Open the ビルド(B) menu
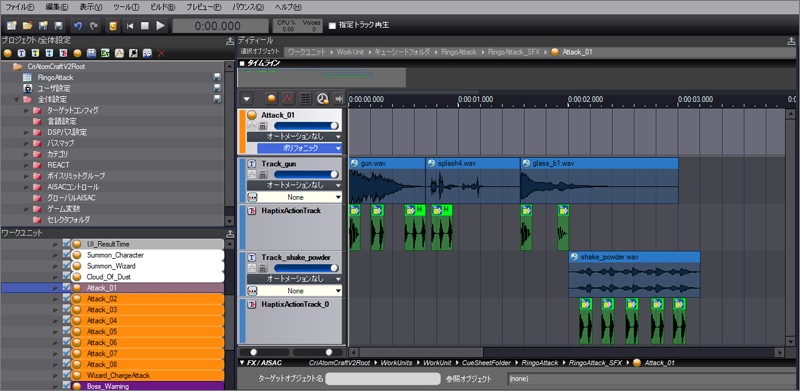This screenshot has width=800, height=391. [162, 7]
